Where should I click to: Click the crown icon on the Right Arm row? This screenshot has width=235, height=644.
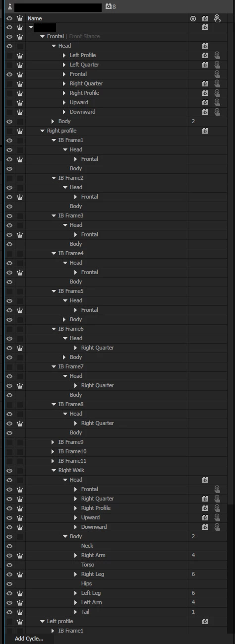point(20,555)
